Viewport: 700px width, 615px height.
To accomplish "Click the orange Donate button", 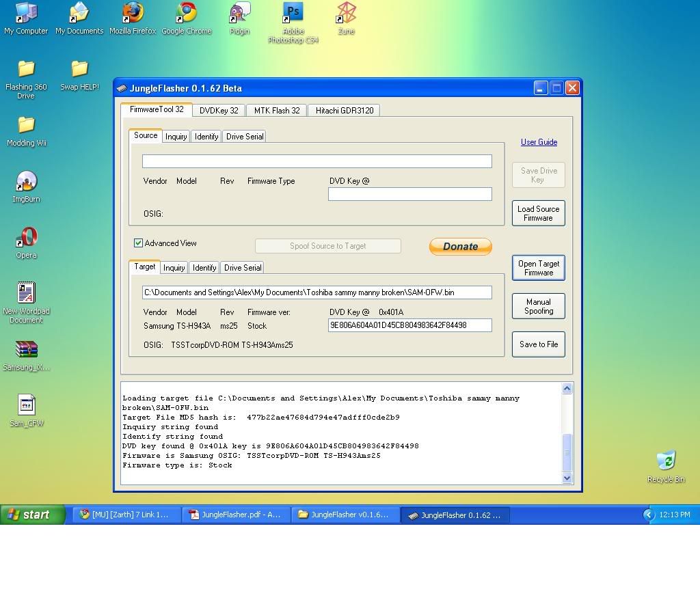I will (x=460, y=247).
